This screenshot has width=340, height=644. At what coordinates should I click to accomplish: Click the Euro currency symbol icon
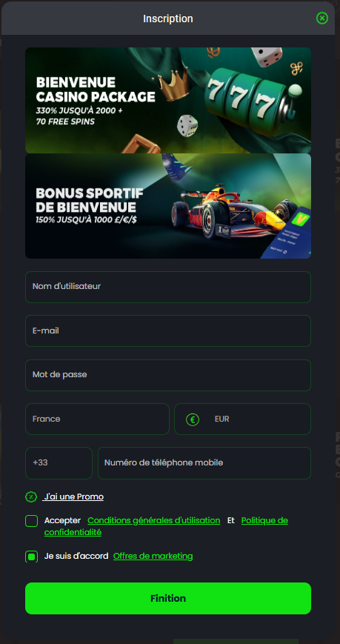coord(192,419)
